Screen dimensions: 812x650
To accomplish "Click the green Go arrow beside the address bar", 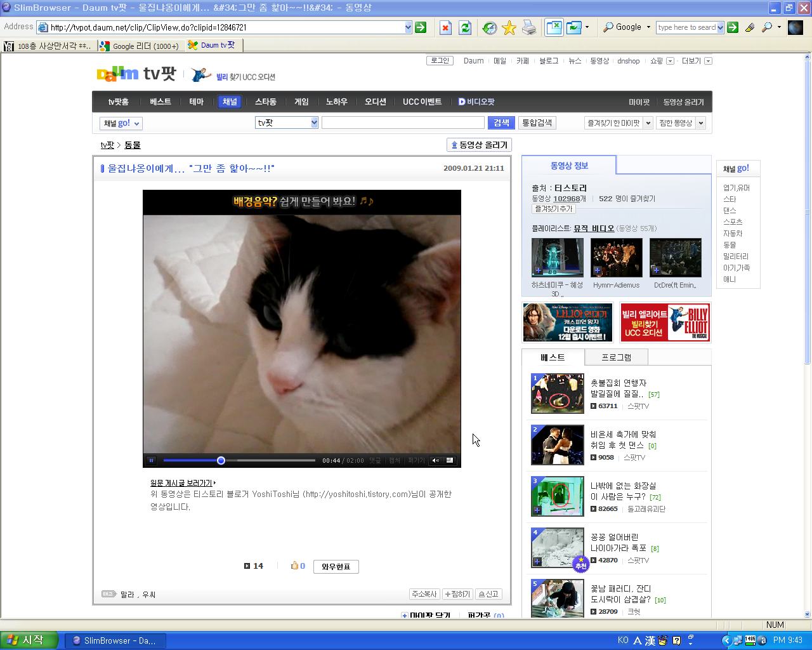I will click(x=421, y=27).
